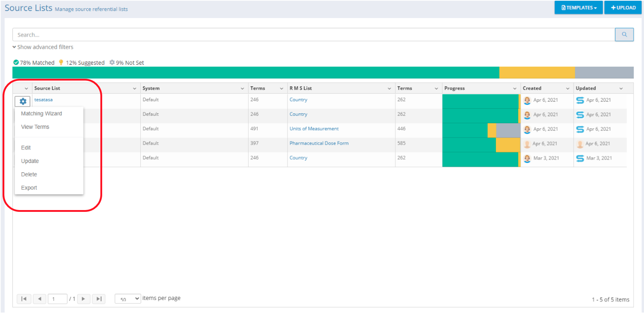Expand Show advanced filters
The width and height of the screenshot is (644, 314).
pyautogui.click(x=43, y=47)
